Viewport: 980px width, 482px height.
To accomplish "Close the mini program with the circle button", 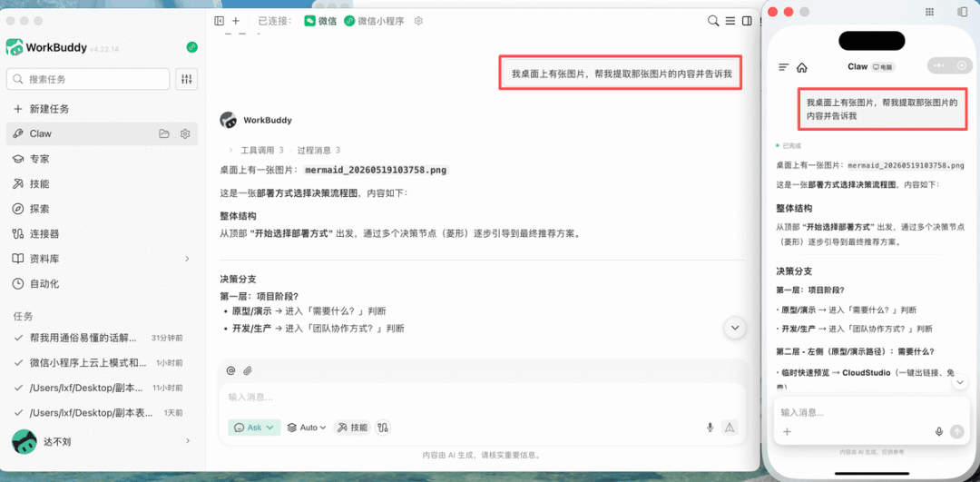I will (962, 65).
